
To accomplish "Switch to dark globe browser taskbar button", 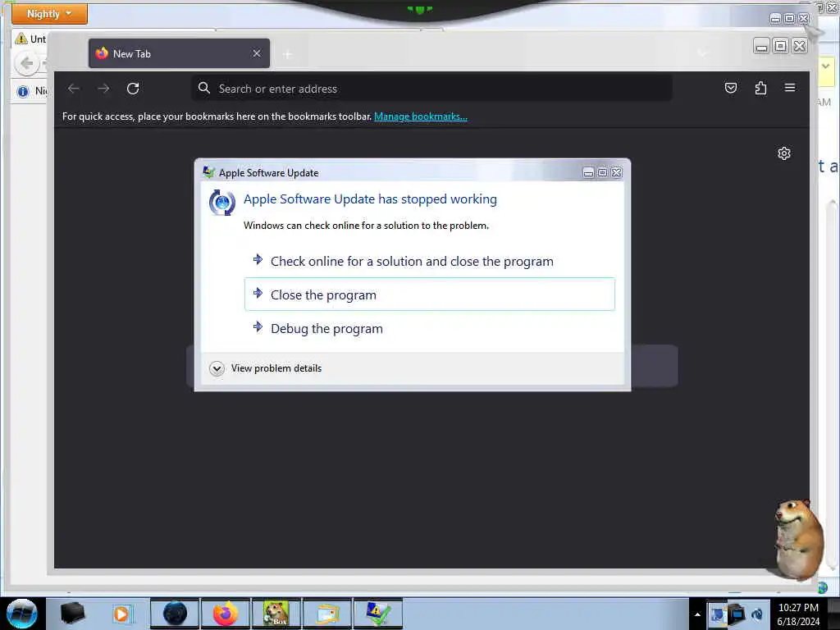I will tap(175, 614).
